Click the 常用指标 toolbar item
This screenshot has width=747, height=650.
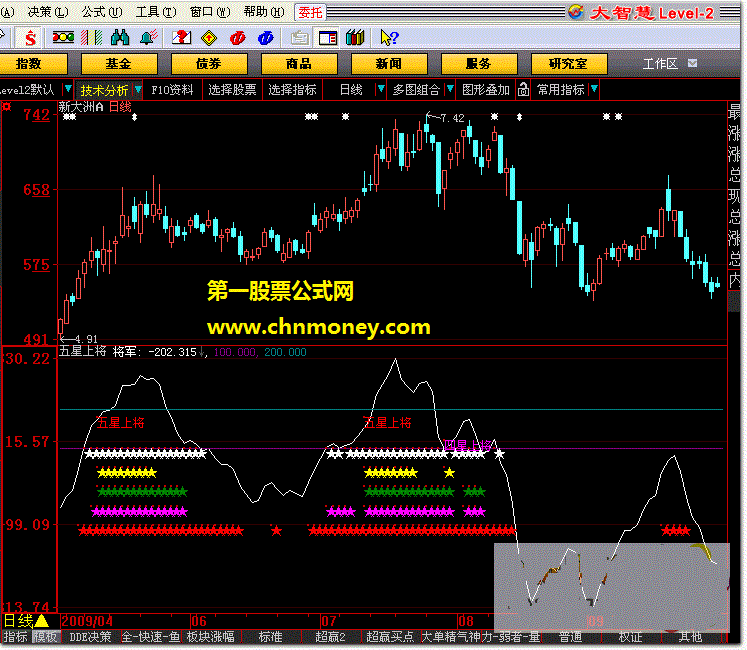pos(561,90)
